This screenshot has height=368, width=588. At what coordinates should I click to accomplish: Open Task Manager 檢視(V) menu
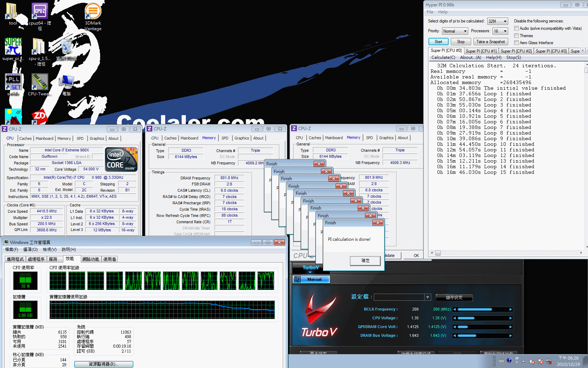tap(49, 250)
